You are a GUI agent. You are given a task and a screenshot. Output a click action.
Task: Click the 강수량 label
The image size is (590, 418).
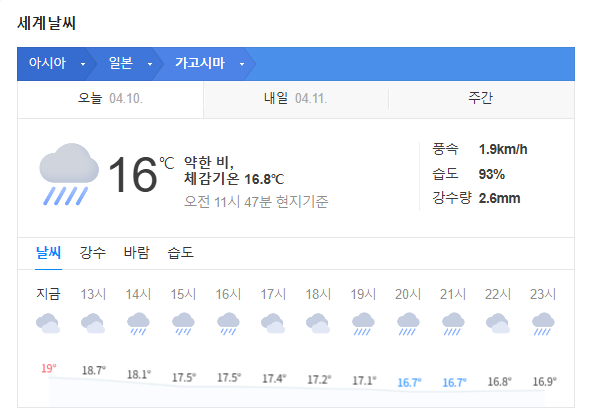pos(452,198)
